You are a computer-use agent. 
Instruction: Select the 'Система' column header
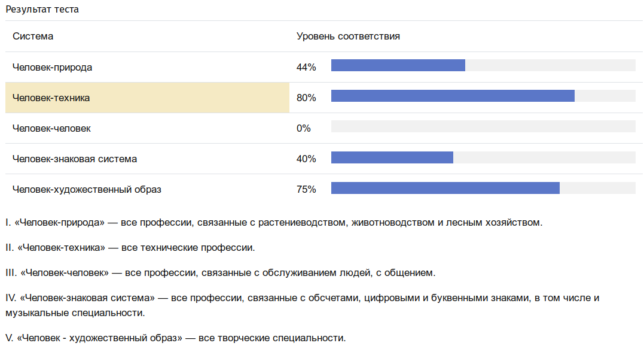tap(33, 36)
